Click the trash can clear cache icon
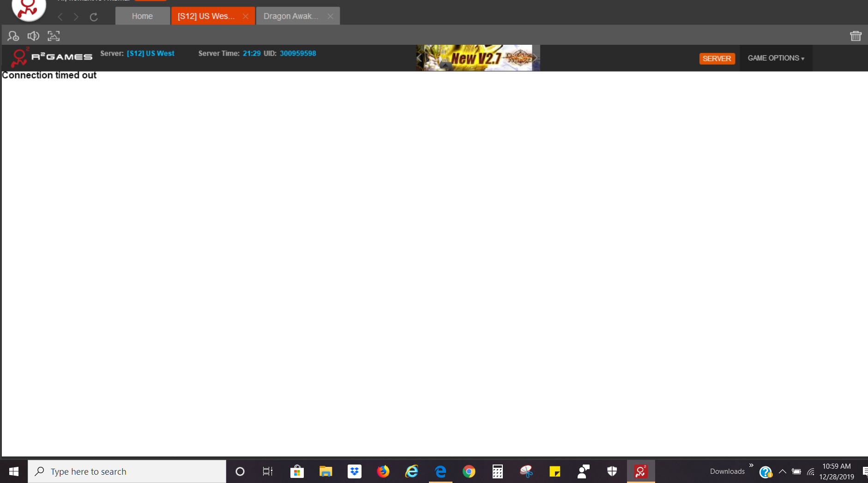This screenshot has width=868, height=483. click(x=856, y=36)
